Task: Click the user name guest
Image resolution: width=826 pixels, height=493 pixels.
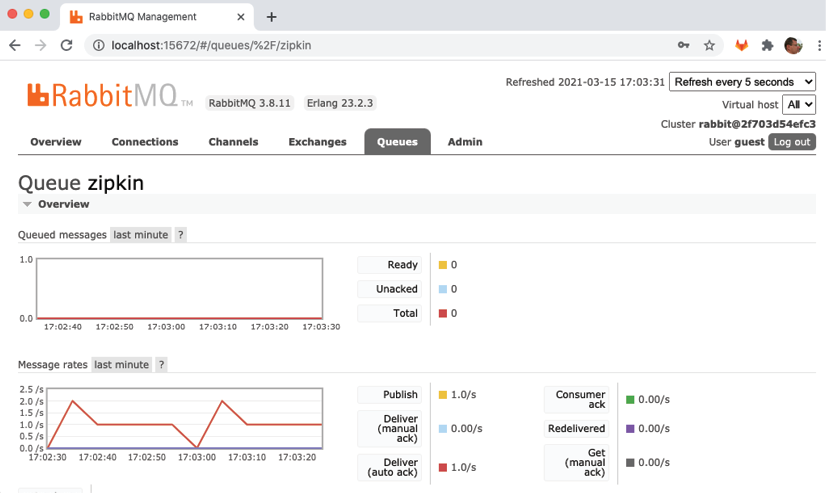Action: coord(749,142)
